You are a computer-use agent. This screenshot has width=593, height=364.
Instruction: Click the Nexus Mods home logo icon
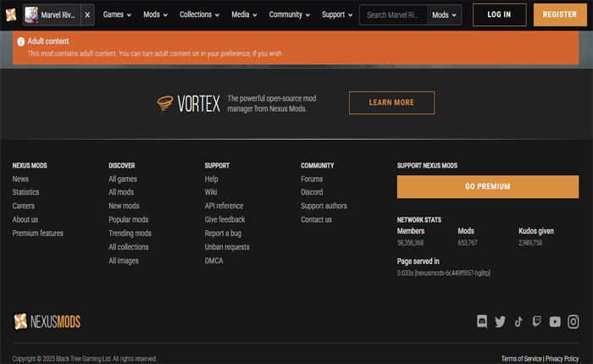[10, 14]
